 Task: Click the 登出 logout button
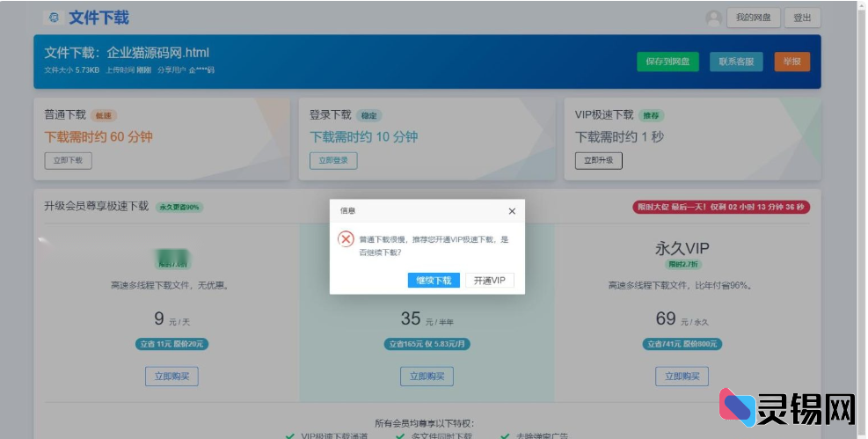[x=802, y=18]
